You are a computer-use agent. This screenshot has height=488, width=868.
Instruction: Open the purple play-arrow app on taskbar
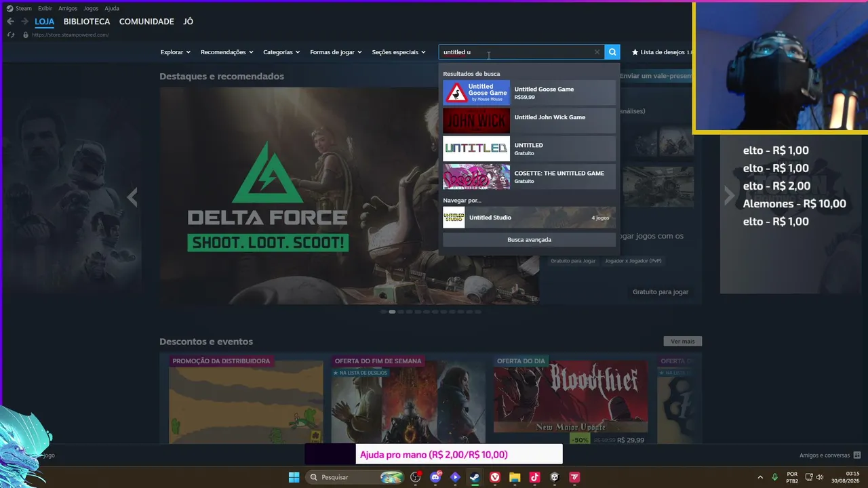point(455,477)
